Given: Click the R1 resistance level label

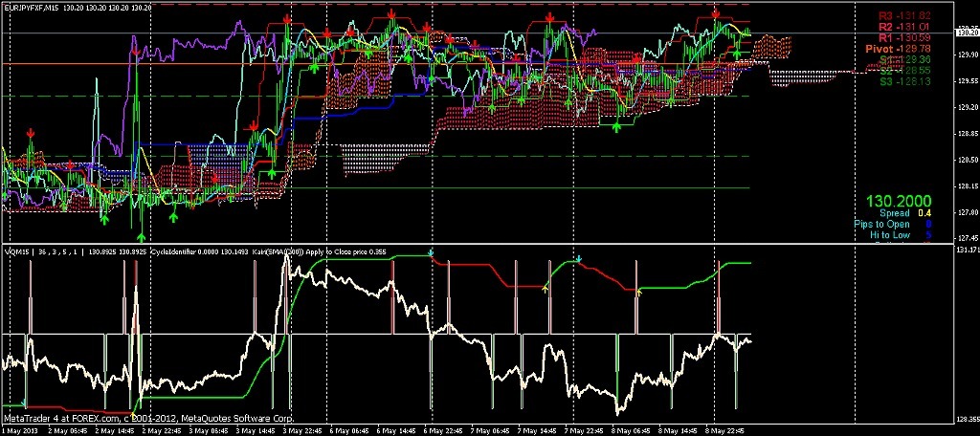Looking at the screenshot, I should 904,37.
